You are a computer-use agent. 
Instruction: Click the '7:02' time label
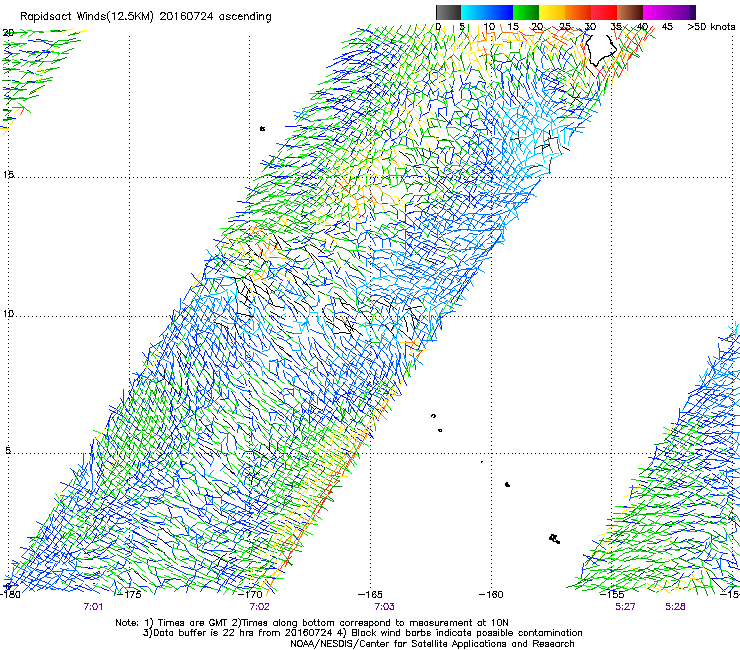(x=260, y=607)
